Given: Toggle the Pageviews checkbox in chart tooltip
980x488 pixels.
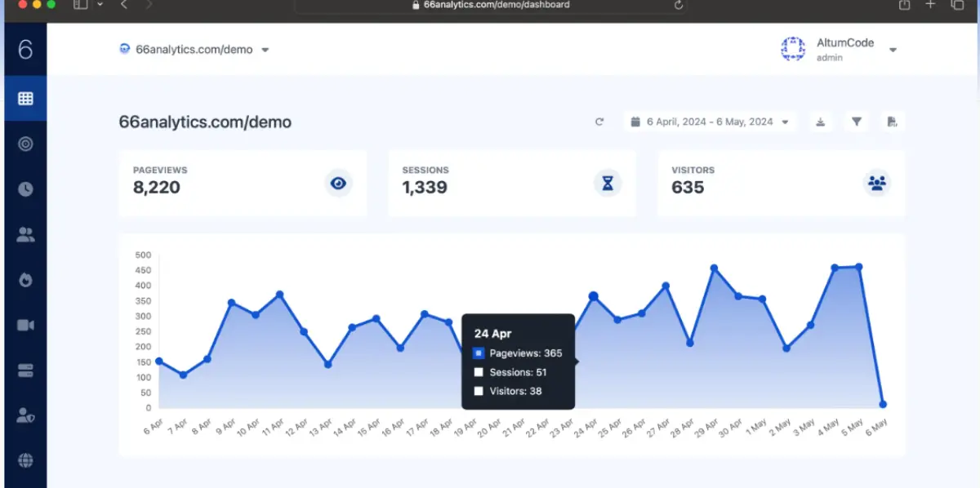Looking at the screenshot, I should [x=479, y=353].
